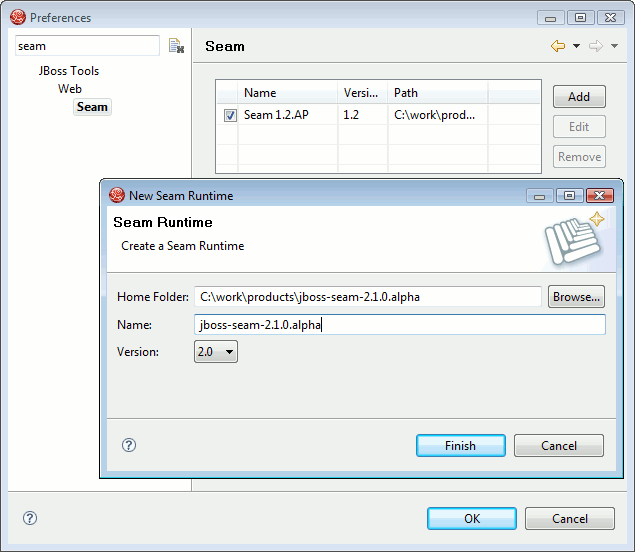This screenshot has width=635, height=552.
Task: Open the Version 2.0 dropdown
Action: click(x=216, y=352)
